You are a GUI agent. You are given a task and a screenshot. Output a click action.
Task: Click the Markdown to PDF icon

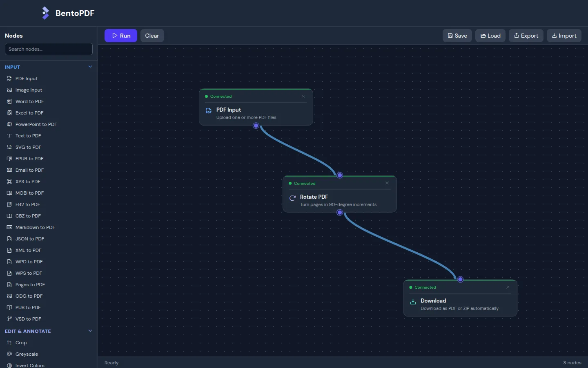pyautogui.click(x=9, y=227)
